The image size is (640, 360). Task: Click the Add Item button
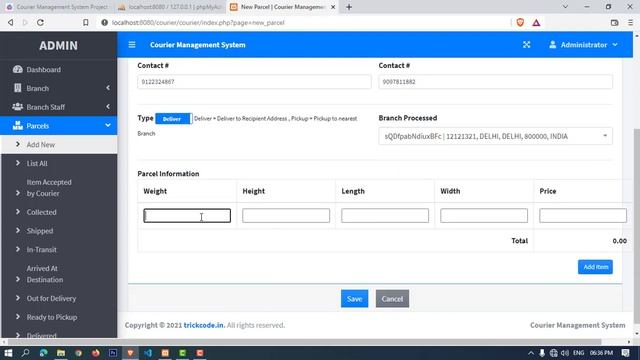pyautogui.click(x=595, y=267)
